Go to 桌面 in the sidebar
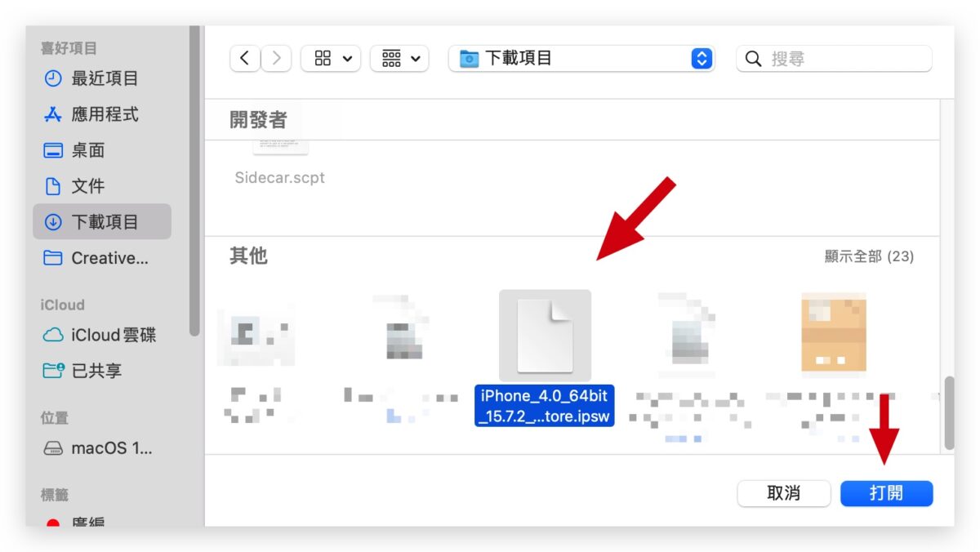Screen dimensions: 980x552 [88, 150]
